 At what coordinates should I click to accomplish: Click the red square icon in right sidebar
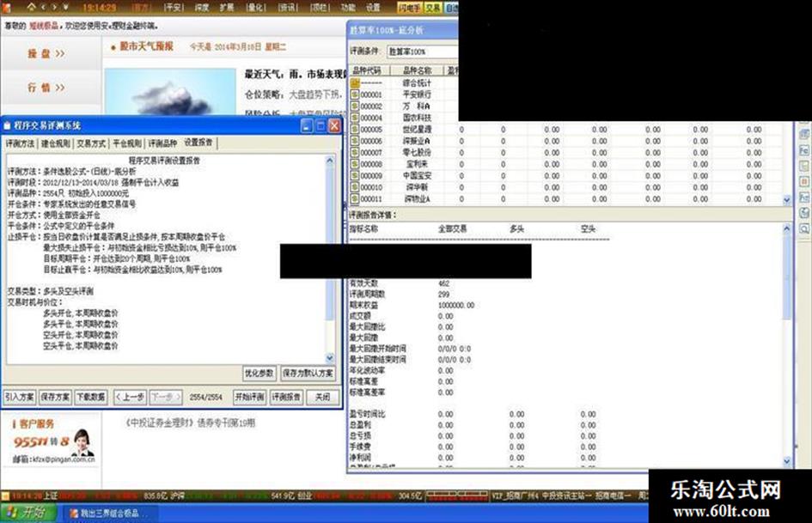point(804,182)
